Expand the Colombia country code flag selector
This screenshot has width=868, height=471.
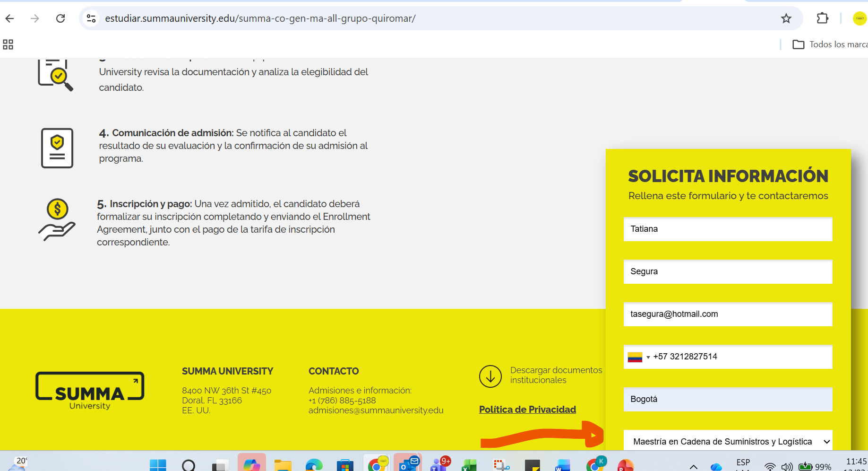coord(638,357)
